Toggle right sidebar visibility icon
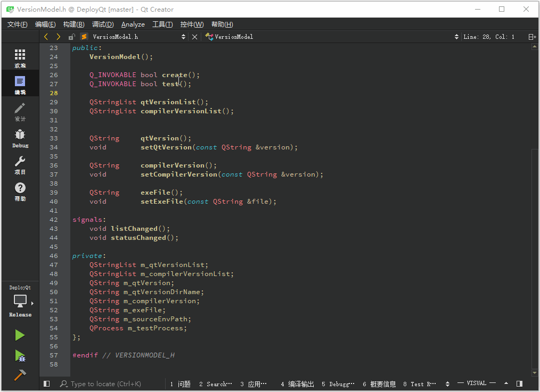The height and width of the screenshot is (392, 540). pos(520,383)
